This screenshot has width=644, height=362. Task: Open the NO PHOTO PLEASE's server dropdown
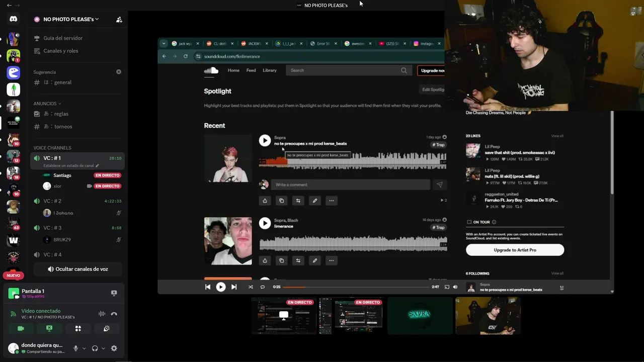pyautogui.click(x=70, y=19)
